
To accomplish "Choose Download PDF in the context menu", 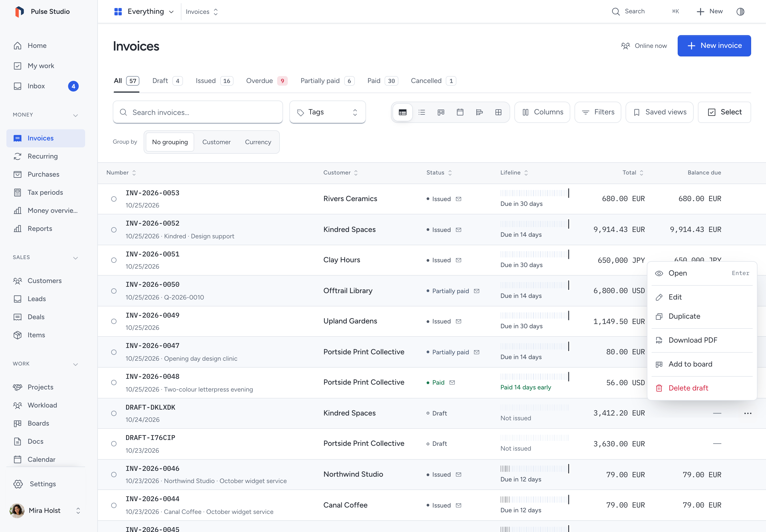I will click(702, 340).
